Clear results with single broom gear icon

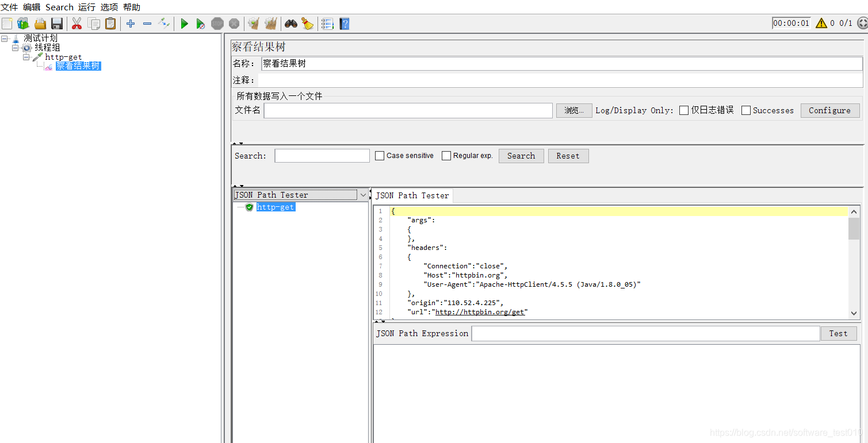(253, 24)
